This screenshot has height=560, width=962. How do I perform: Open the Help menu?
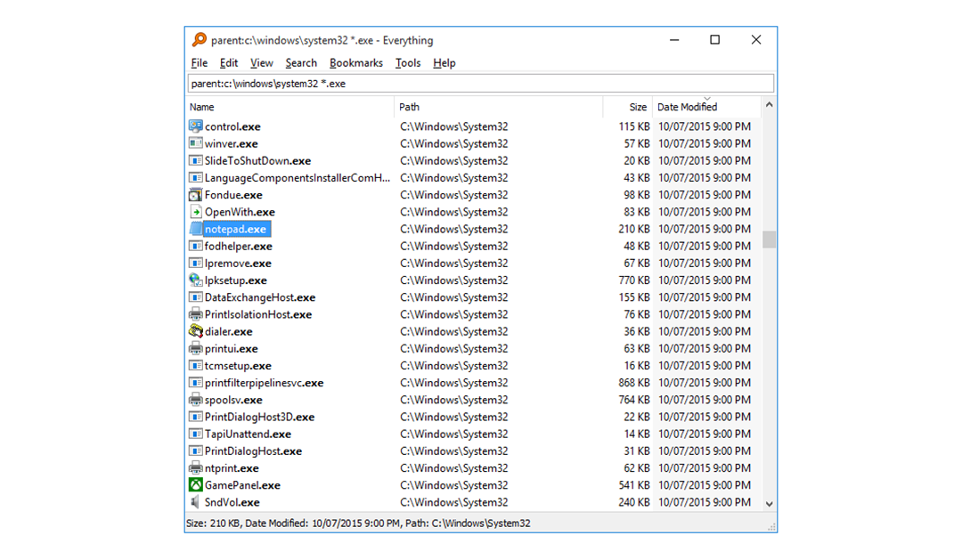[x=444, y=63]
